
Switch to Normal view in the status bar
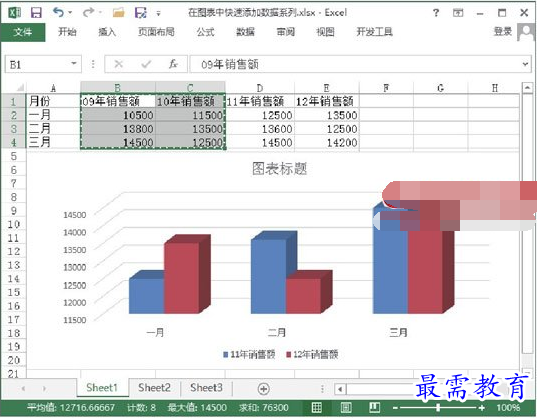[x=317, y=407]
